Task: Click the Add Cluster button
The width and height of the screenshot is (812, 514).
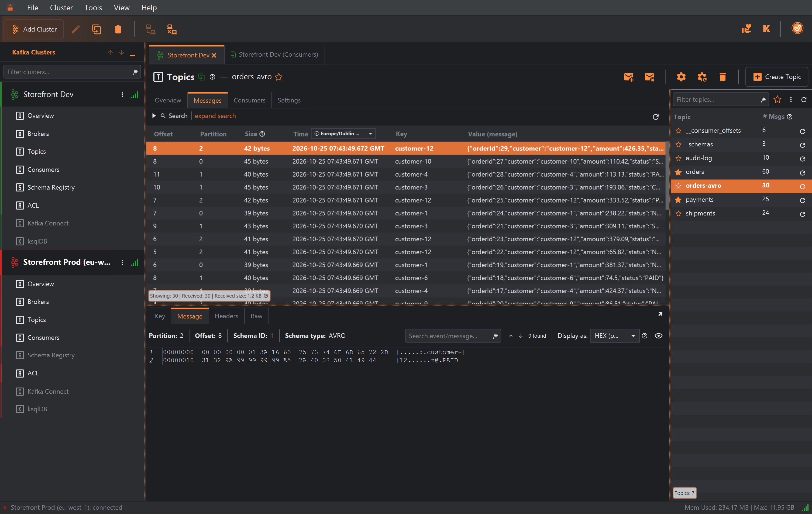Action: 34,29
